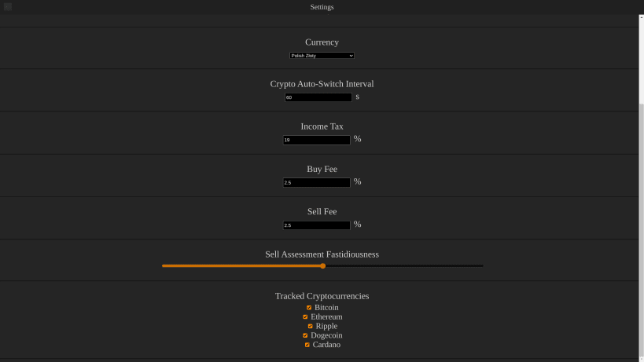Image resolution: width=644 pixels, height=362 pixels.
Task: Uncheck the Bitcoin tracking checkbox
Action: pyautogui.click(x=309, y=308)
